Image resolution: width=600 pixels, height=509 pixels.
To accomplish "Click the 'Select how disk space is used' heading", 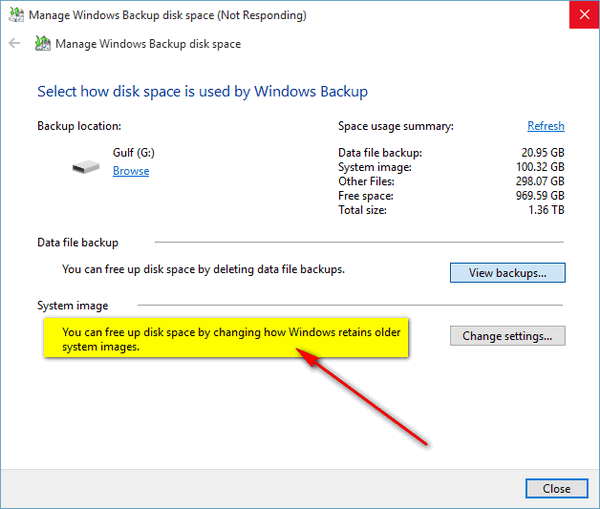I will [x=202, y=92].
